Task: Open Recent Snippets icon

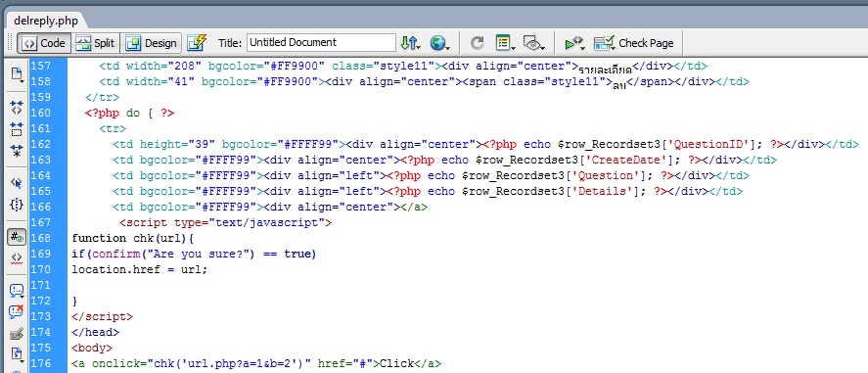Action: (x=17, y=354)
